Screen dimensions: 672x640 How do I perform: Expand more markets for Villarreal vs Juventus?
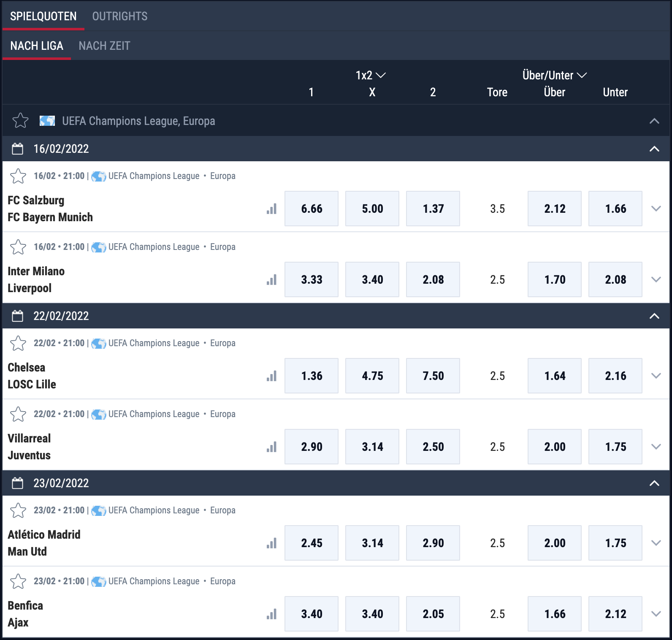pos(656,447)
